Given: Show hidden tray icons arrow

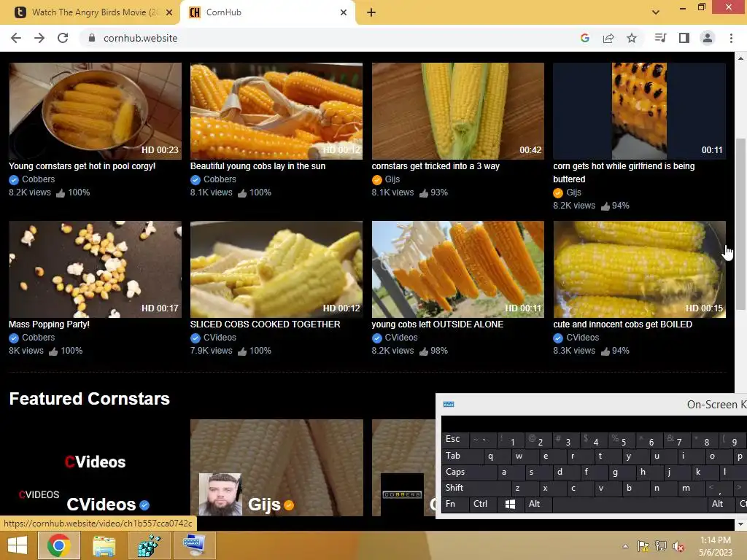Looking at the screenshot, I should [625, 546].
